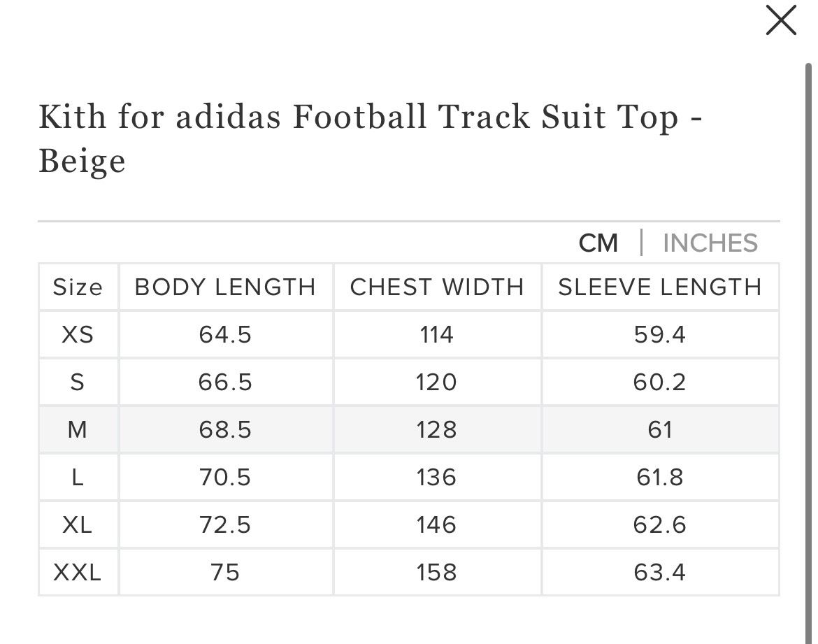Select the S size row
This screenshot has height=644, width=818.
pos(409,382)
